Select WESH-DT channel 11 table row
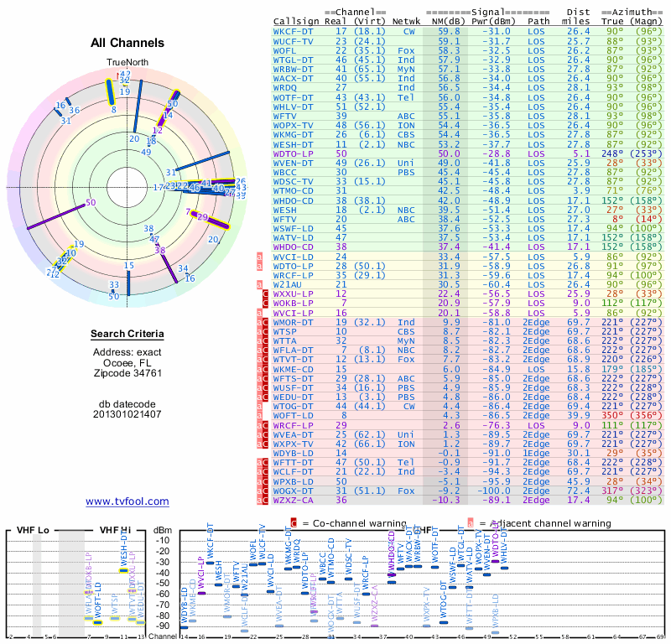 (467, 145)
